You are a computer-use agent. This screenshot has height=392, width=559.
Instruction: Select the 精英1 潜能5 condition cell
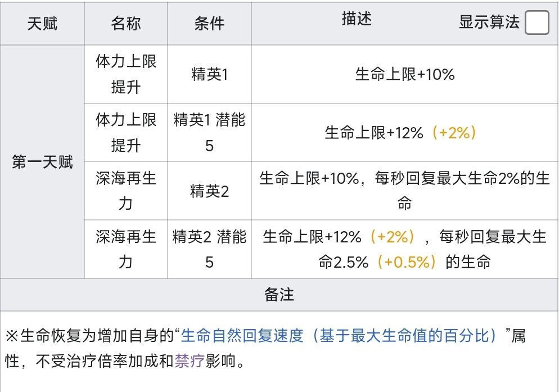point(209,133)
